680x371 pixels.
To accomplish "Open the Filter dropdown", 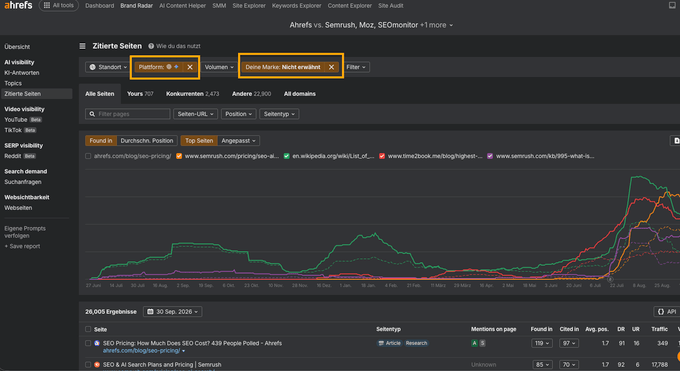I will point(356,67).
